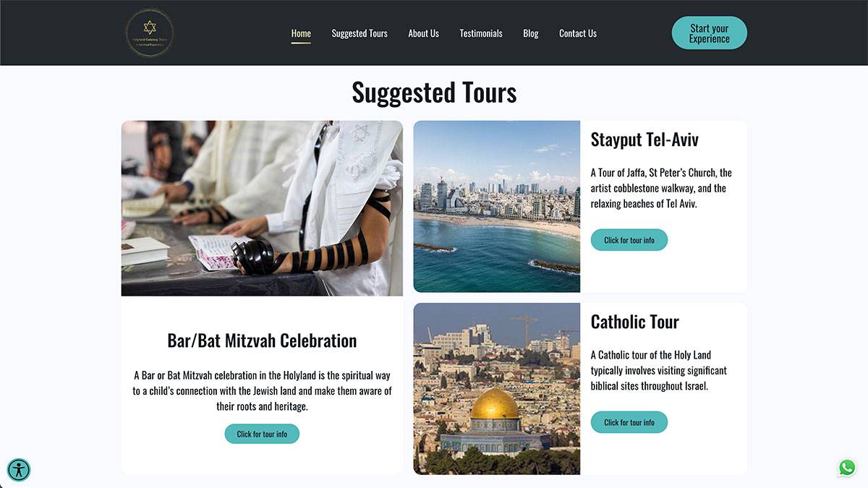Select Testimonials in the navigation bar

pyautogui.click(x=481, y=33)
